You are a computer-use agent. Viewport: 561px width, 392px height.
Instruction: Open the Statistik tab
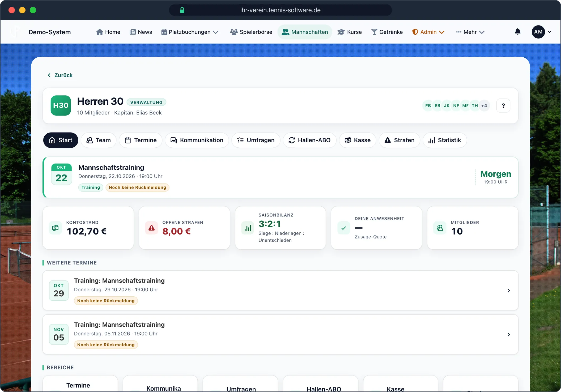tap(445, 140)
